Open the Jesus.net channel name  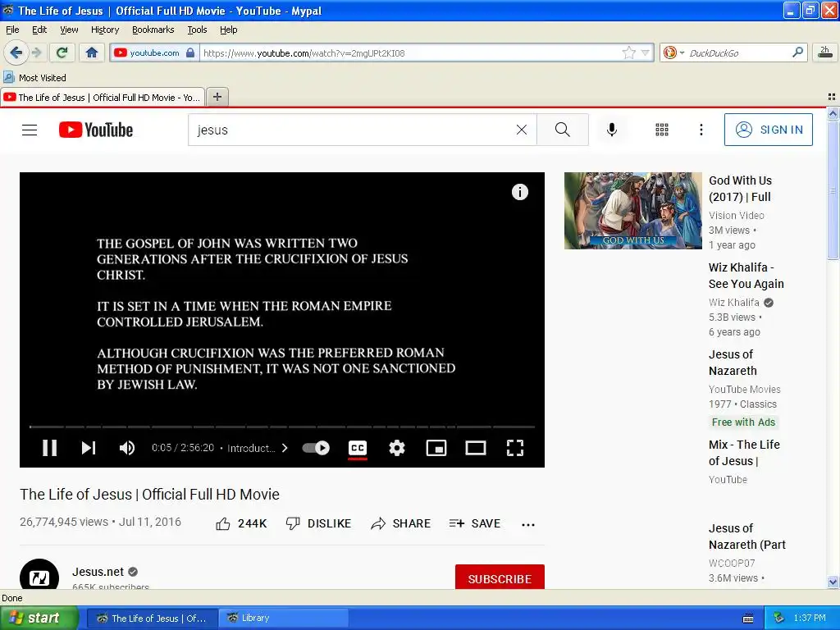[x=98, y=572]
